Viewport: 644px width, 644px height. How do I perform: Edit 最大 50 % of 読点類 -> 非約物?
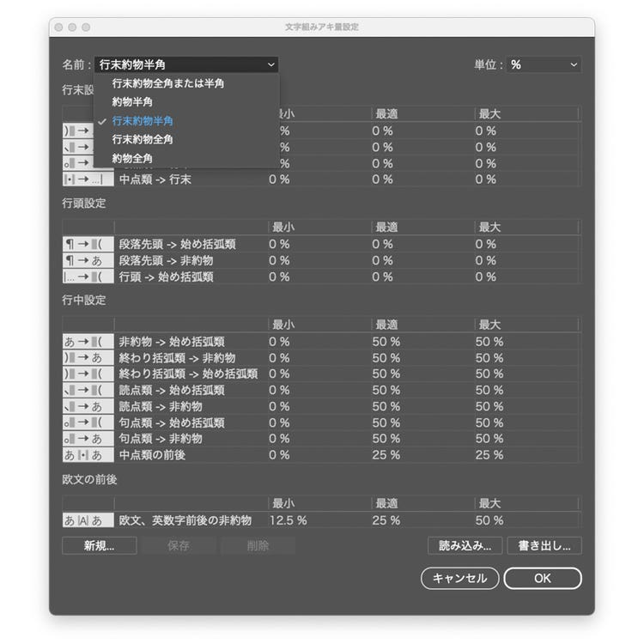[x=489, y=406]
